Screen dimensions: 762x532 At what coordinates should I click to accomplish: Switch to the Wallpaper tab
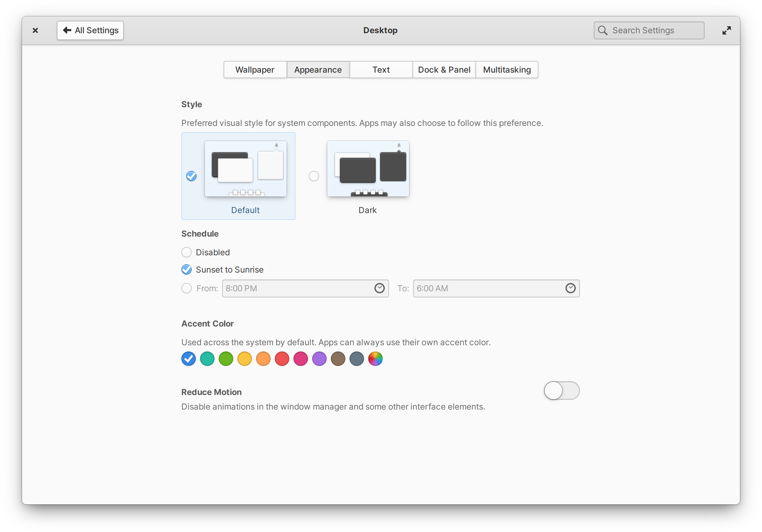pyautogui.click(x=255, y=69)
